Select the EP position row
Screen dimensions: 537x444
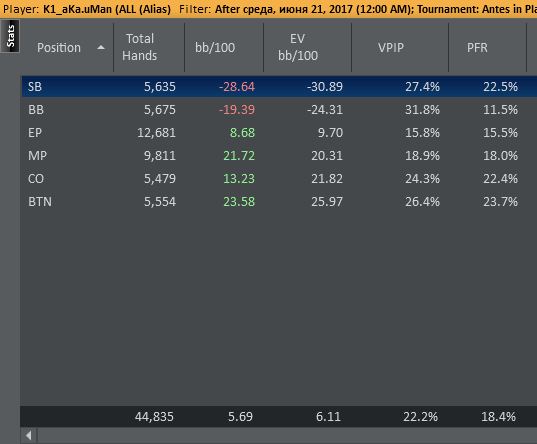tap(279, 133)
